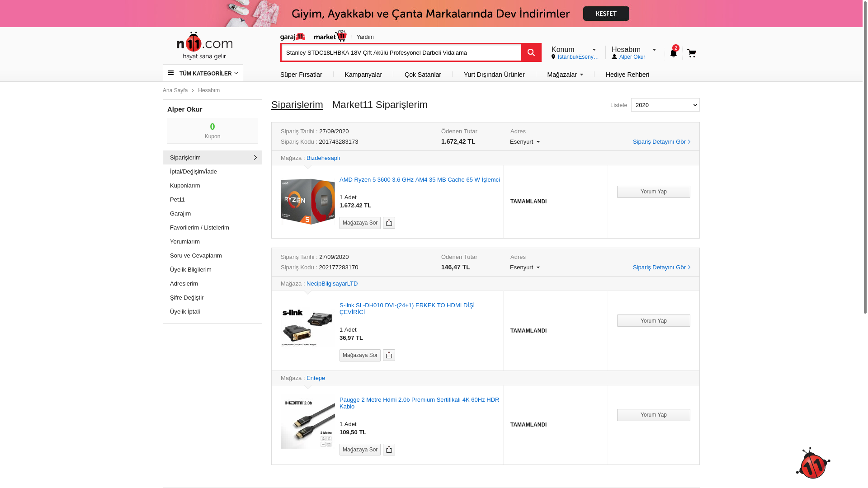Open NecipBilgisayarLTD store link
The image size is (868, 488).
(x=332, y=284)
